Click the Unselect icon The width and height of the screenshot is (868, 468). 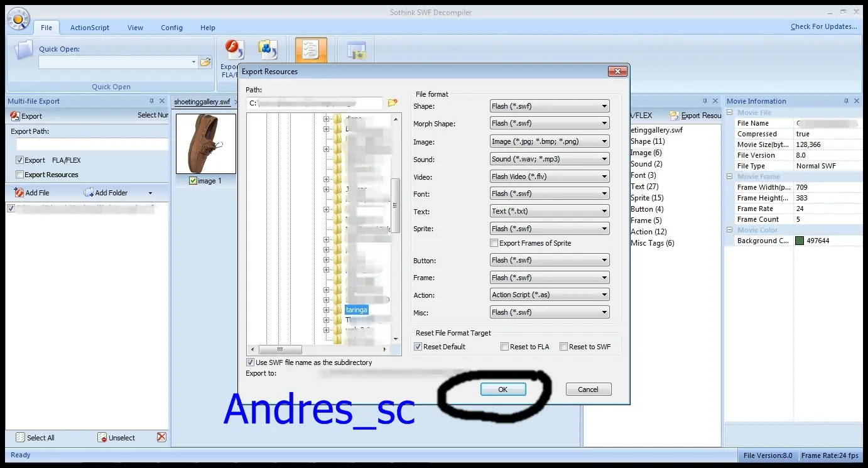tap(102, 438)
